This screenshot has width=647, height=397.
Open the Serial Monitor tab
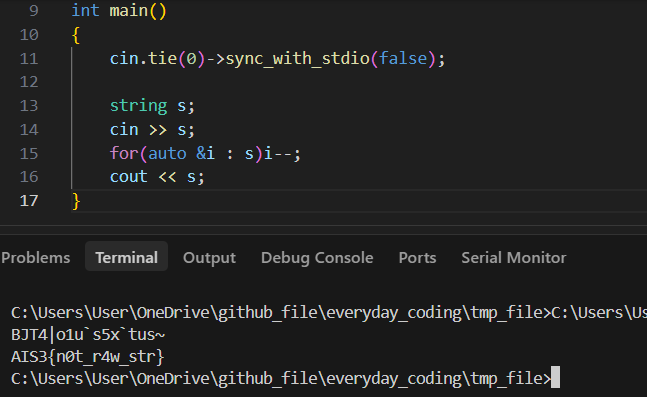coord(513,258)
